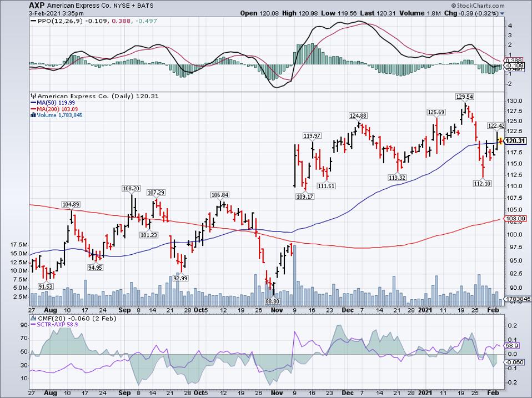This screenshot has width=532, height=398.
Task: Click the AXP ticker symbol heading
Action: point(37,6)
